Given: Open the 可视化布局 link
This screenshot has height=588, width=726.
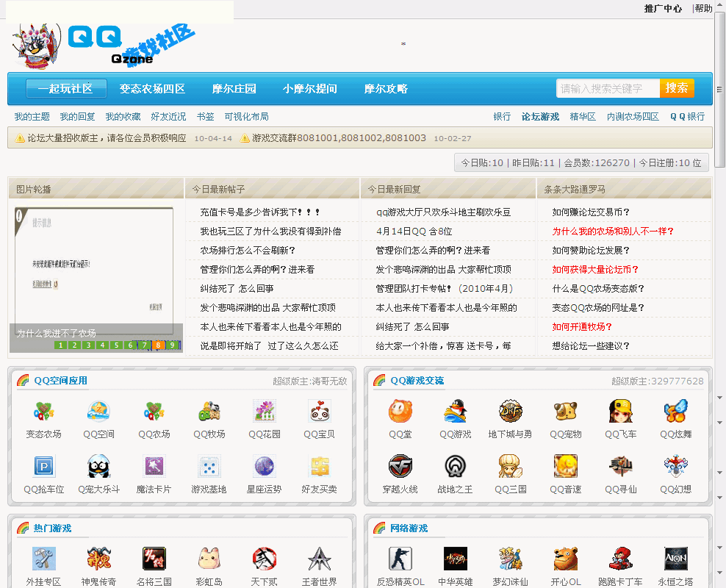Looking at the screenshot, I should 246,117.
